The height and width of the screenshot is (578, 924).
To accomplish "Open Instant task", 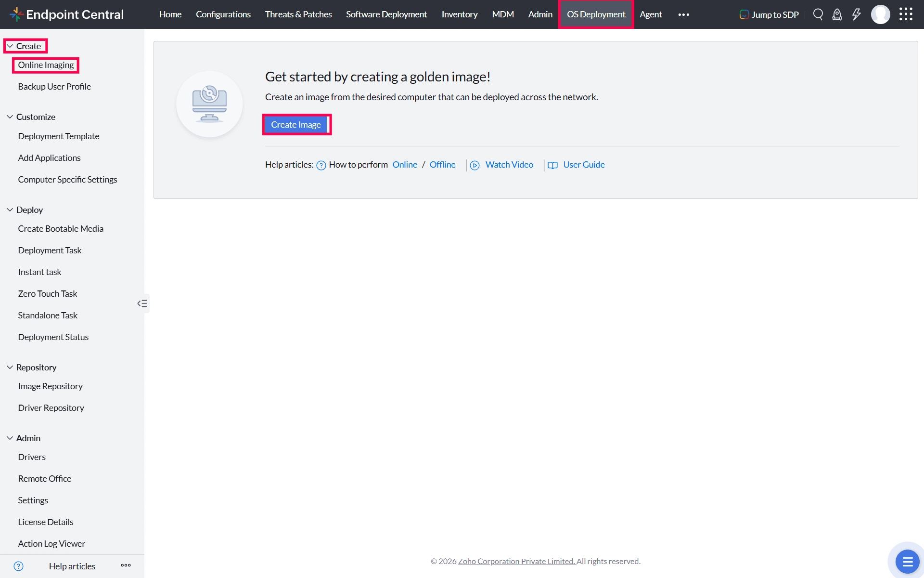I will 39,272.
